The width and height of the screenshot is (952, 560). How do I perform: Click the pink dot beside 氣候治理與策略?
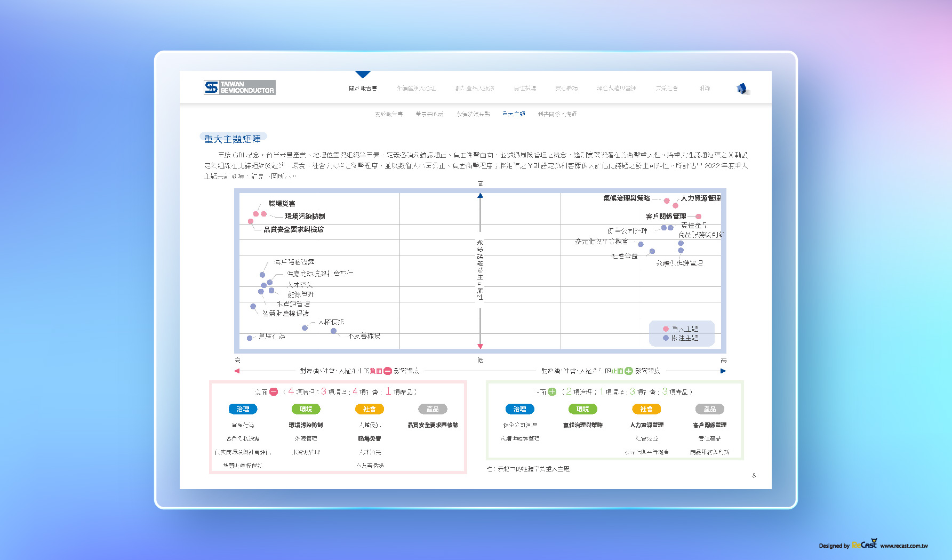(x=667, y=201)
